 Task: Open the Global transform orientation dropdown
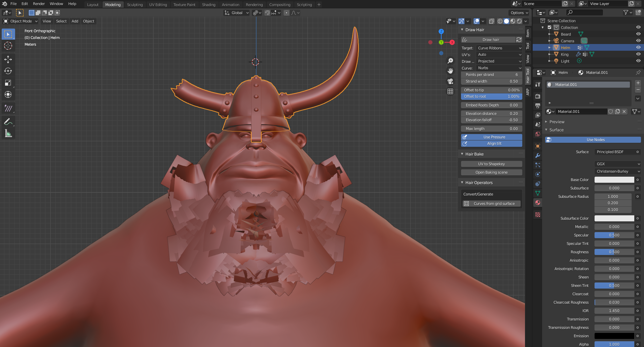click(237, 13)
